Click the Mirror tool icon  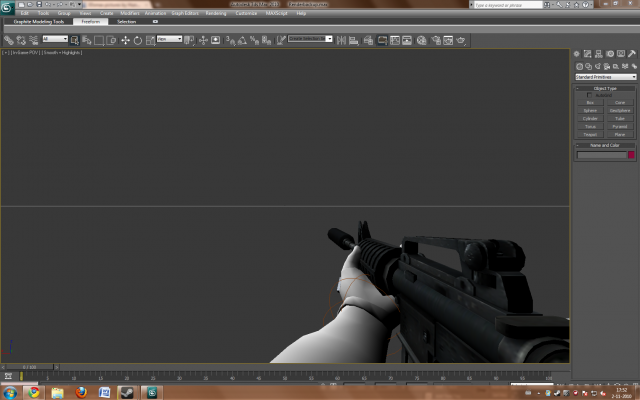(x=341, y=40)
